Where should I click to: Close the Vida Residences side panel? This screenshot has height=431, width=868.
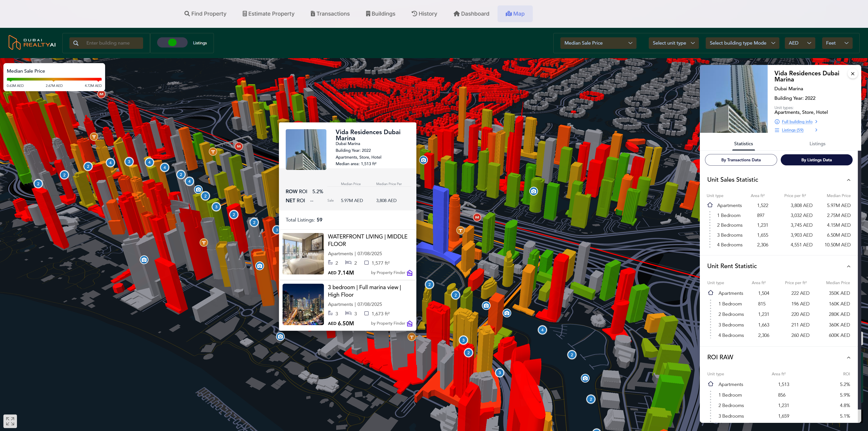click(x=852, y=74)
